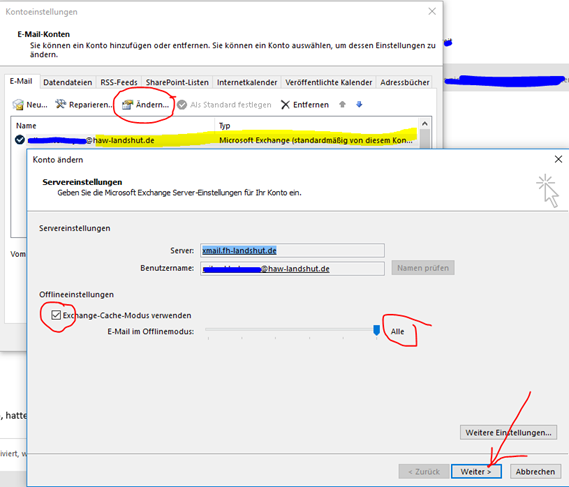
Task: Click the Name column header
Action: pos(113,126)
